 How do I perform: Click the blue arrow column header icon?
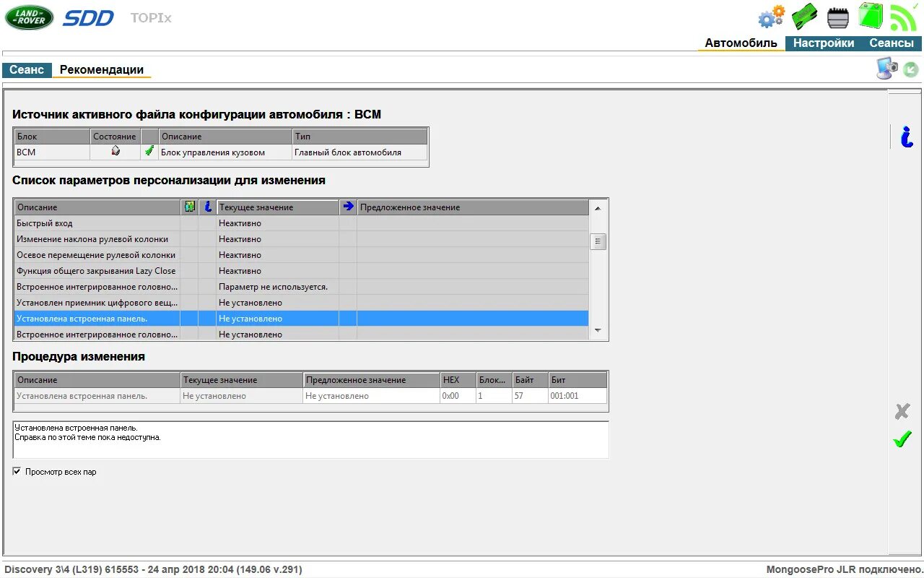(348, 207)
